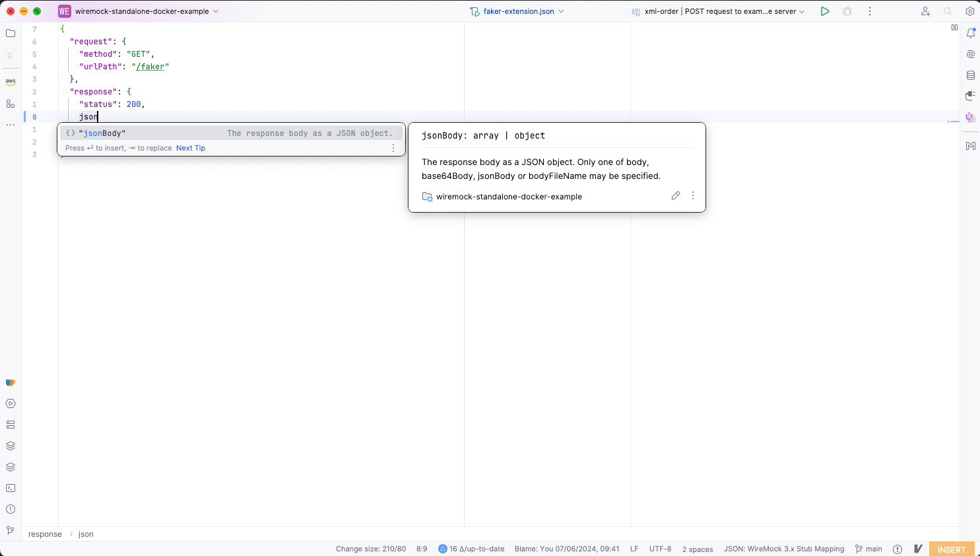Click the WE project badge icon
Viewport: 980px width, 556px height.
[65, 11]
